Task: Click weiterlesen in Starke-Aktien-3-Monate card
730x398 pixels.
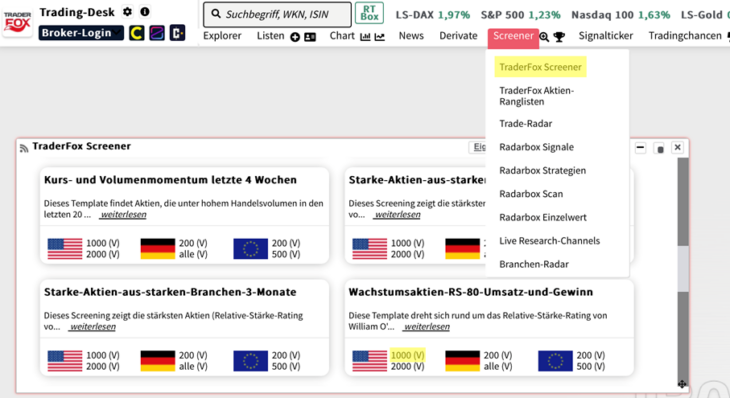Action: [92, 327]
